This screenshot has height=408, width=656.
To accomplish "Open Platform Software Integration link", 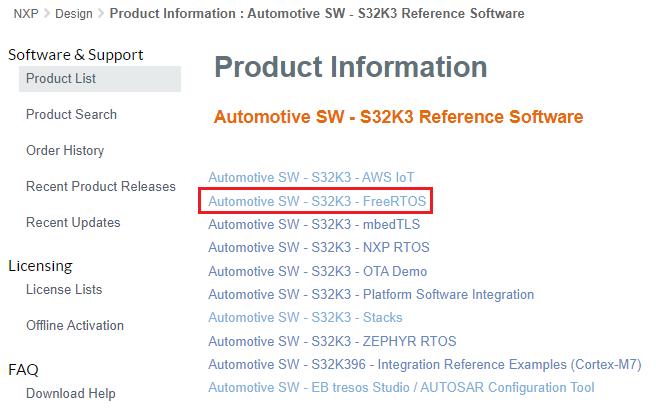I will coord(371,295).
